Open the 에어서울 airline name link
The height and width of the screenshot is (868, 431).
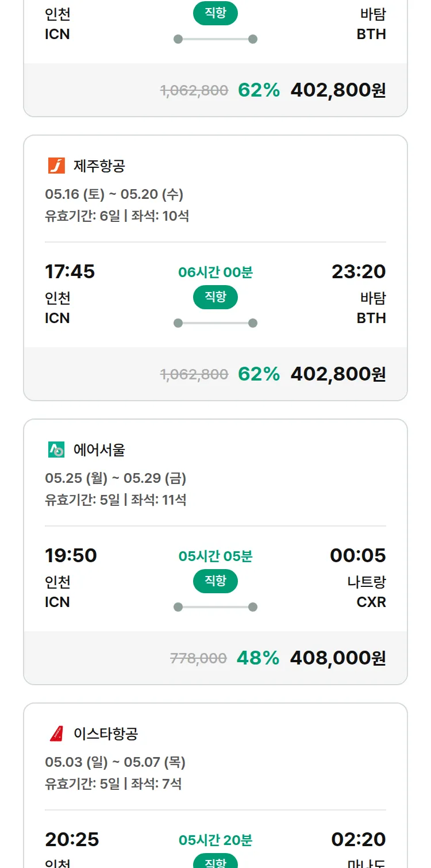[x=99, y=450]
